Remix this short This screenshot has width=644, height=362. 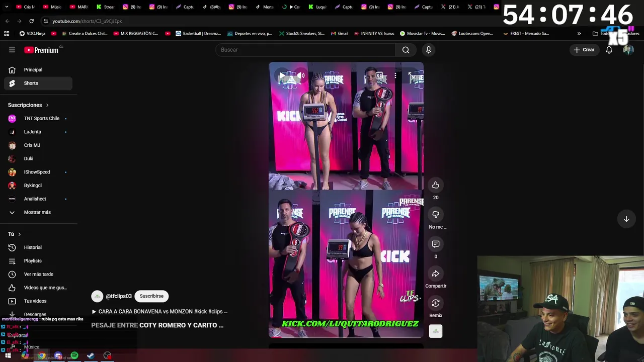[x=436, y=303]
